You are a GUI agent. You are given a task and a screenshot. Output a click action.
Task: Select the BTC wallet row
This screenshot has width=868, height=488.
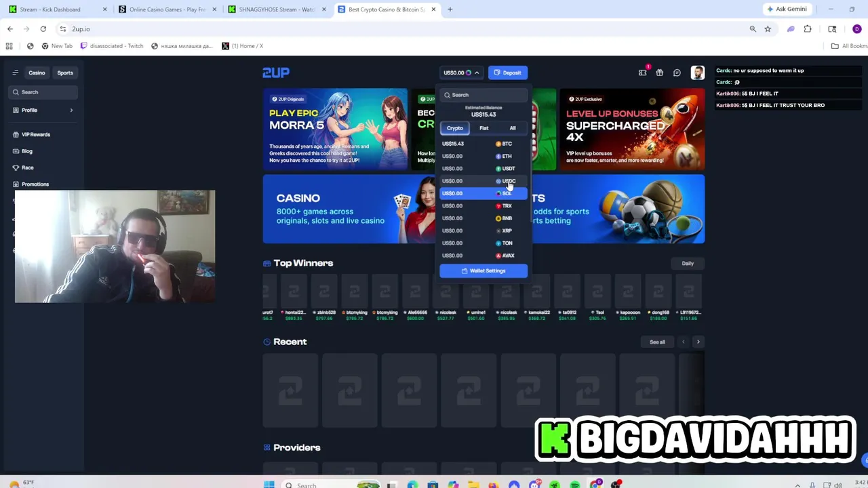[484, 144]
